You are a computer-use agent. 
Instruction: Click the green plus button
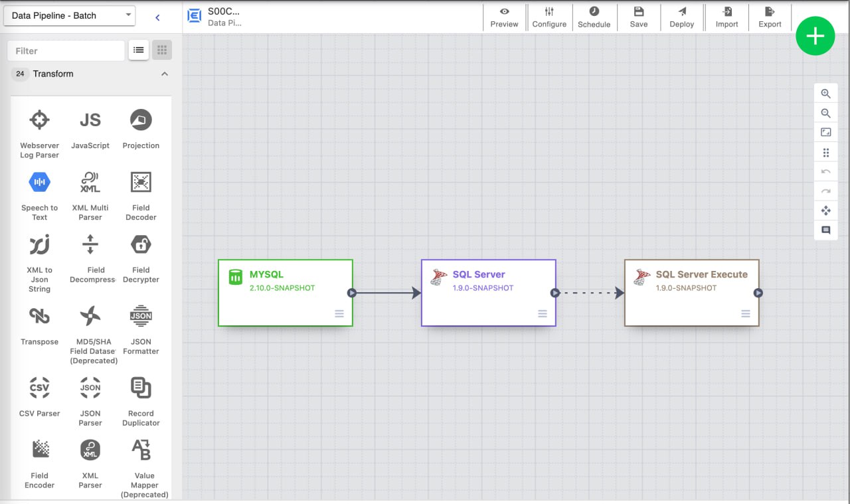(x=815, y=36)
